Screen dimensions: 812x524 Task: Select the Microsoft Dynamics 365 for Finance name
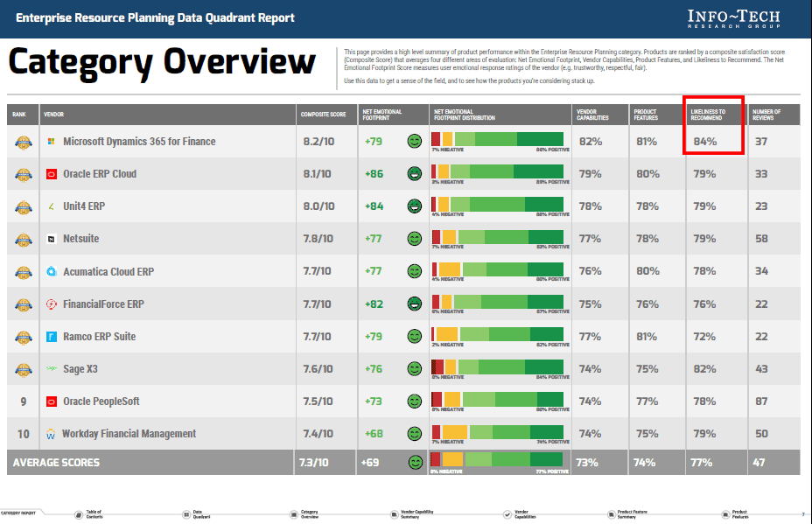(139, 142)
